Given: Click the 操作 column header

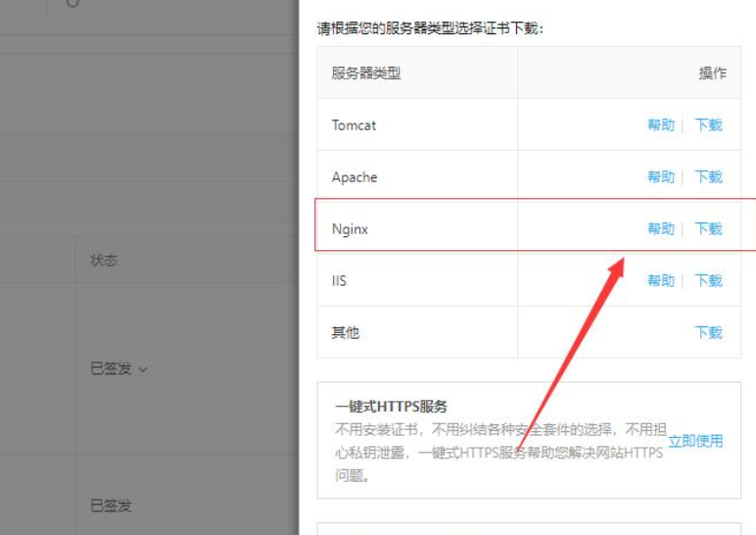Looking at the screenshot, I should point(713,73).
